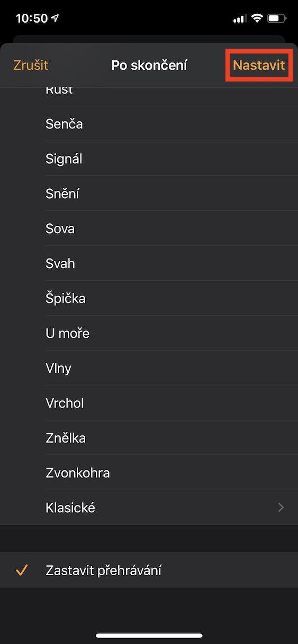Choose the U moře sound
Viewport: 298px width, 644px height.
149,333
